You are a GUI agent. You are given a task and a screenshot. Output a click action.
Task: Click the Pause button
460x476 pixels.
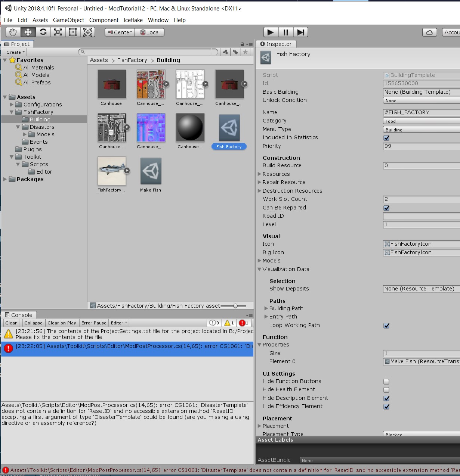(286, 32)
